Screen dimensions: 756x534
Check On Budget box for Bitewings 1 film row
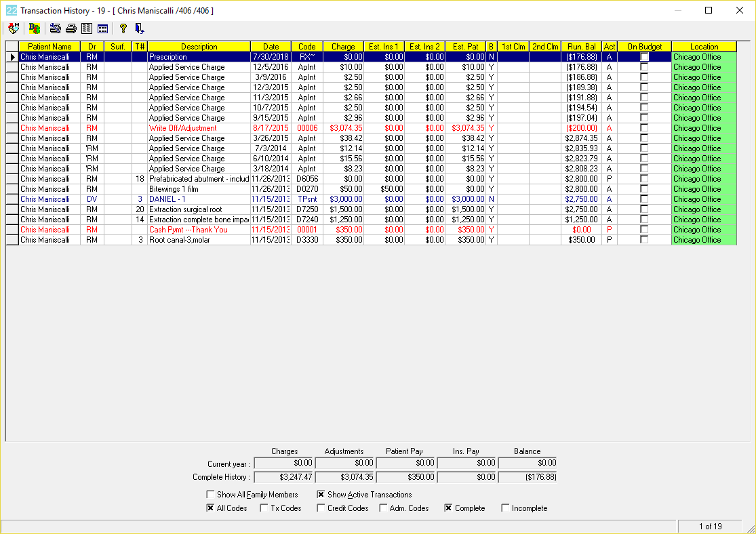644,189
